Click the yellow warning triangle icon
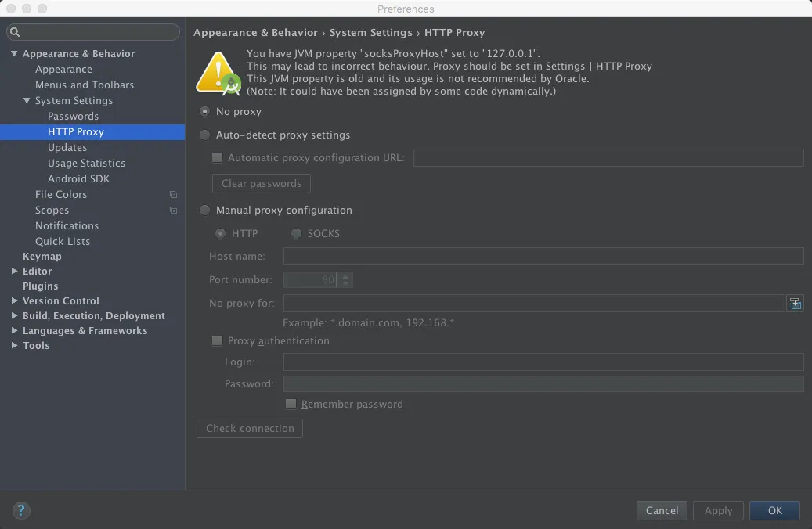 click(218, 73)
